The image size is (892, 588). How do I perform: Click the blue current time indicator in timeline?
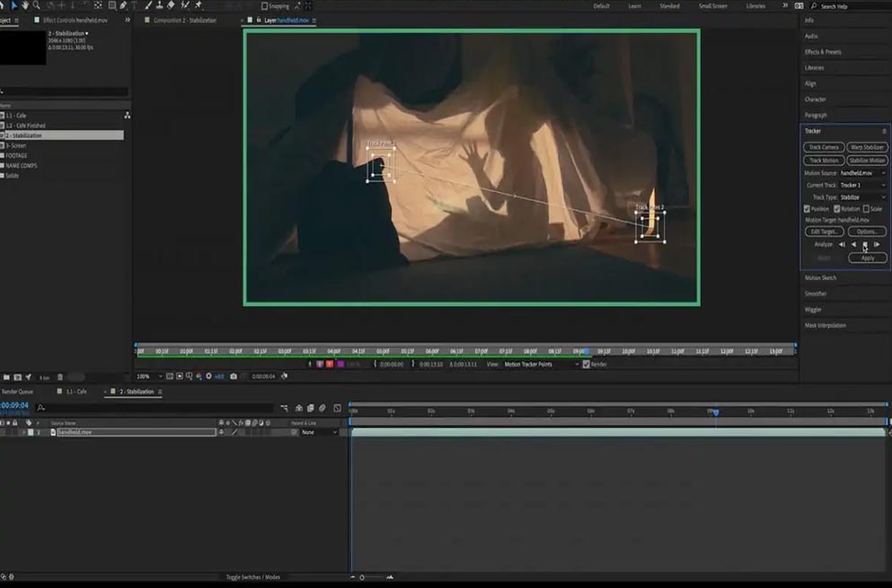click(716, 411)
